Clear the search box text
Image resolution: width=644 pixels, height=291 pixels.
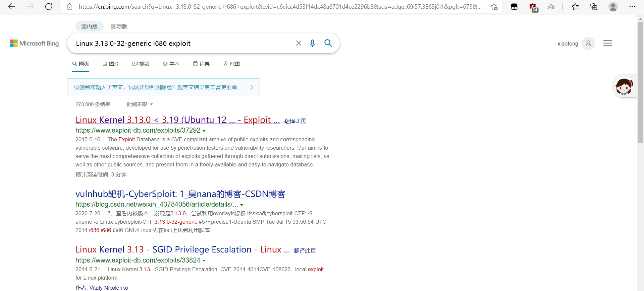pos(299,43)
